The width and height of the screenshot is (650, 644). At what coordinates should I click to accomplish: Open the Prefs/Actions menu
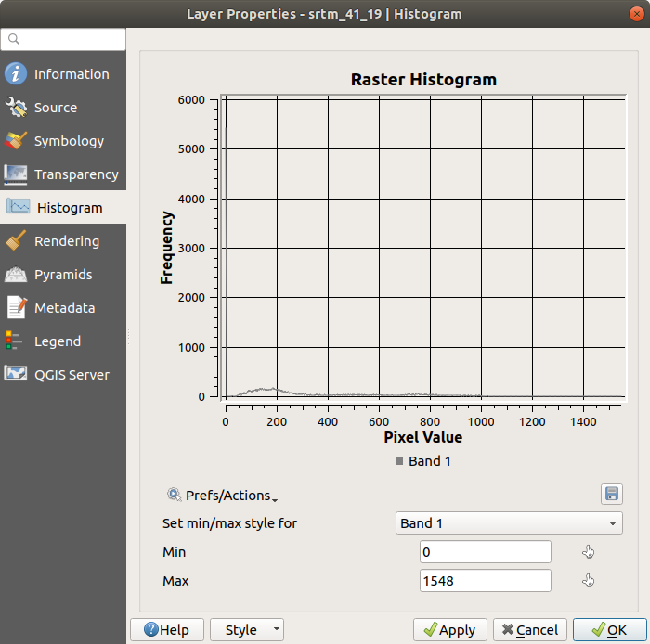coord(223,496)
